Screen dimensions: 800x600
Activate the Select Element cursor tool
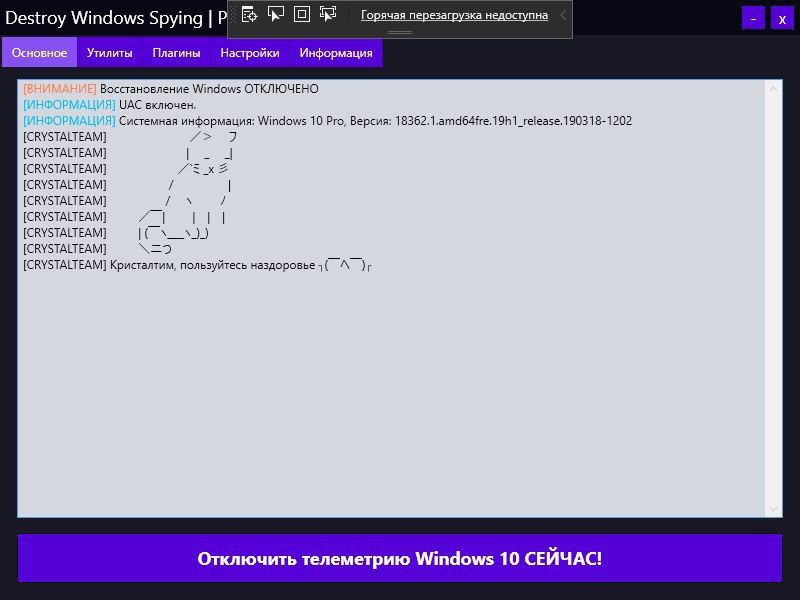[x=276, y=15]
